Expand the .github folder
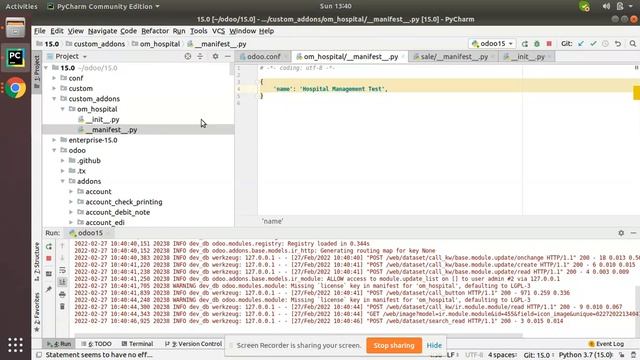 [x=62, y=160]
